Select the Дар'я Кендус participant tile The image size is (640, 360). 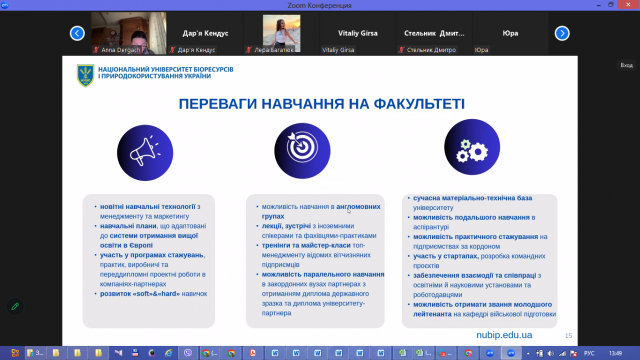tap(205, 33)
